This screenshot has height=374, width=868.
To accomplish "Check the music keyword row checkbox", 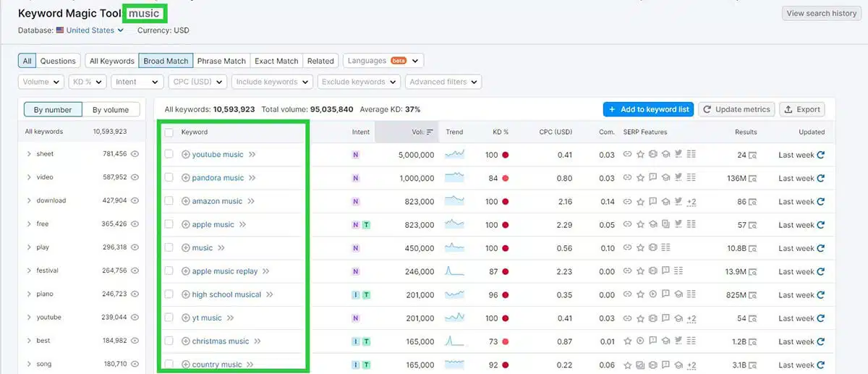I will [x=169, y=247].
